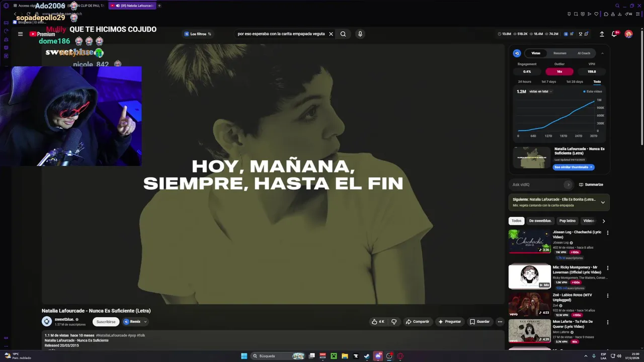Open options for Jósean Log Chachachá video
This screenshot has width=644, height=362.
(607, 233)
